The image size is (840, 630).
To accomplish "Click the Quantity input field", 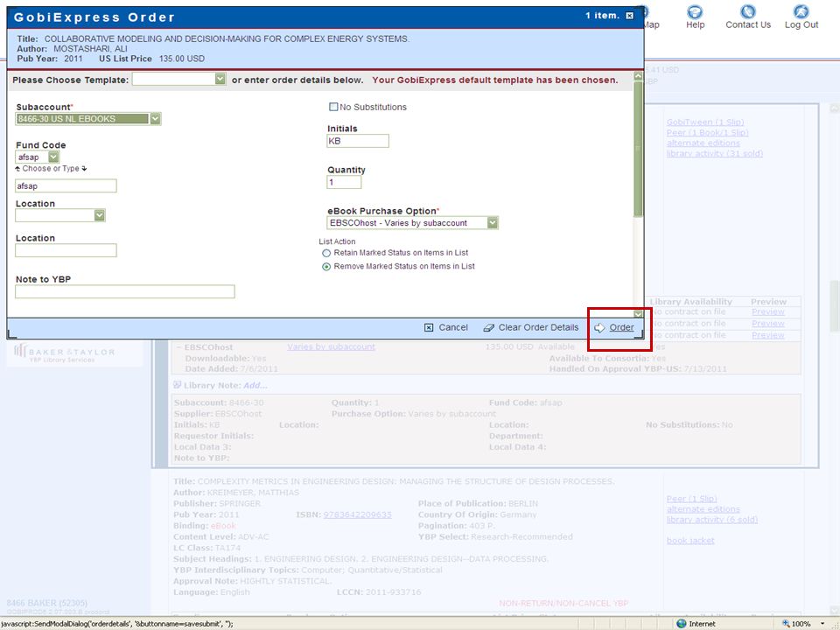I will click(344, 182).
